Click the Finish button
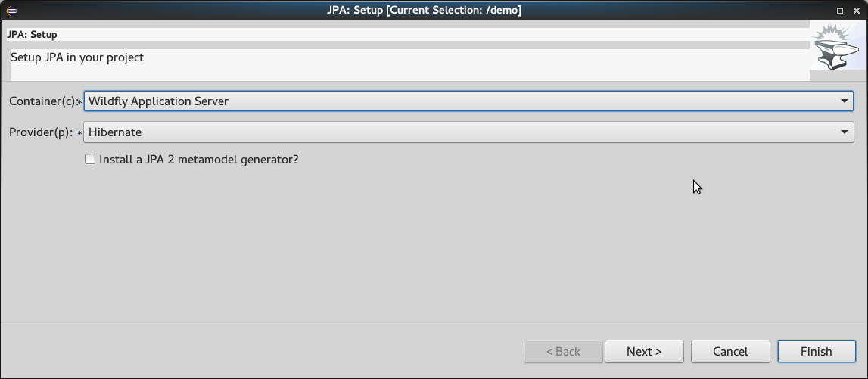868x379 pixels. coord(816,351)
